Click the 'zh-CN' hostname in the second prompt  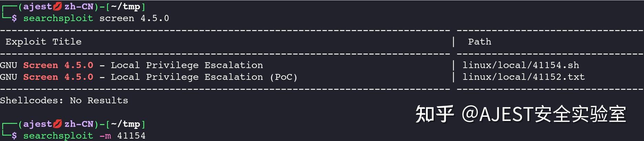click(79, 124)
